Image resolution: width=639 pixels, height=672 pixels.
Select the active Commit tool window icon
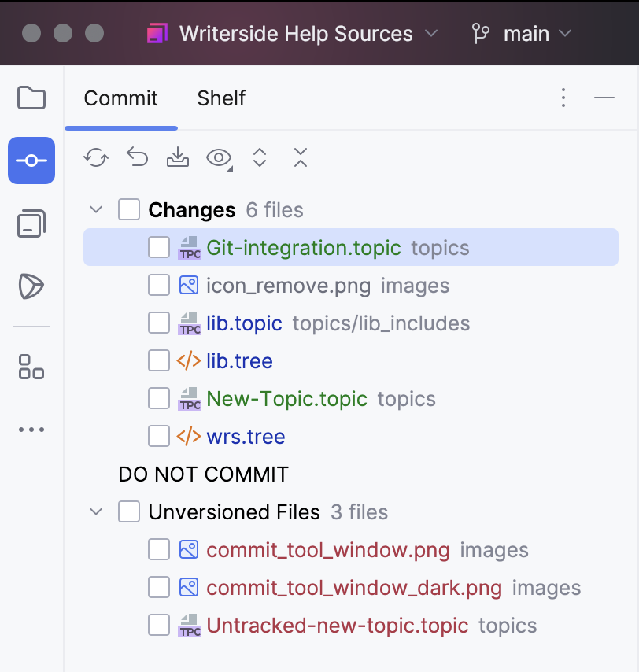31,161
